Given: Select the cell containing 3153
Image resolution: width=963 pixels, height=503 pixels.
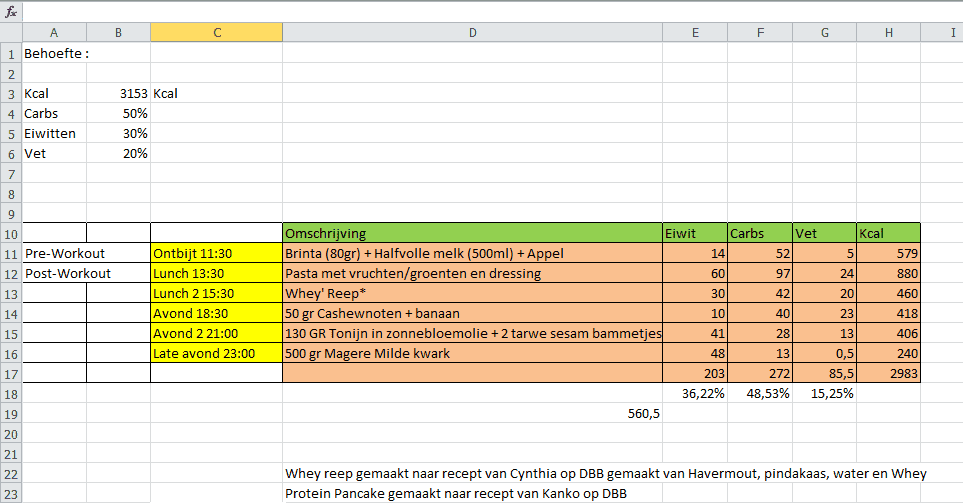Looking at the screenshot, I should click(118, 93).
